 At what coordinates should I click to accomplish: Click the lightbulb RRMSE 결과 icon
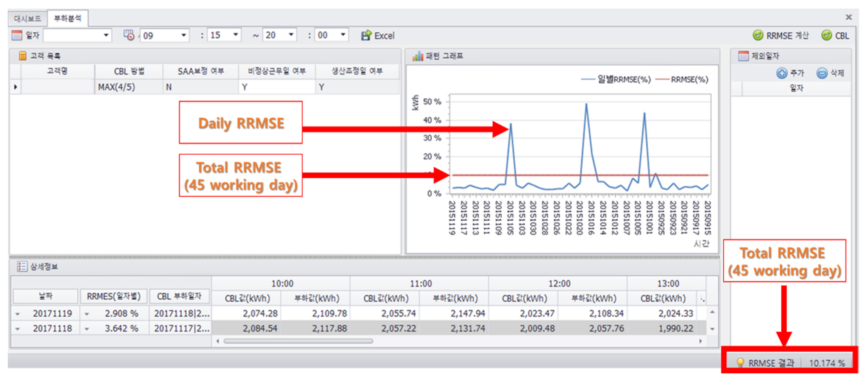pyautogui.click(x=740, y=363)
